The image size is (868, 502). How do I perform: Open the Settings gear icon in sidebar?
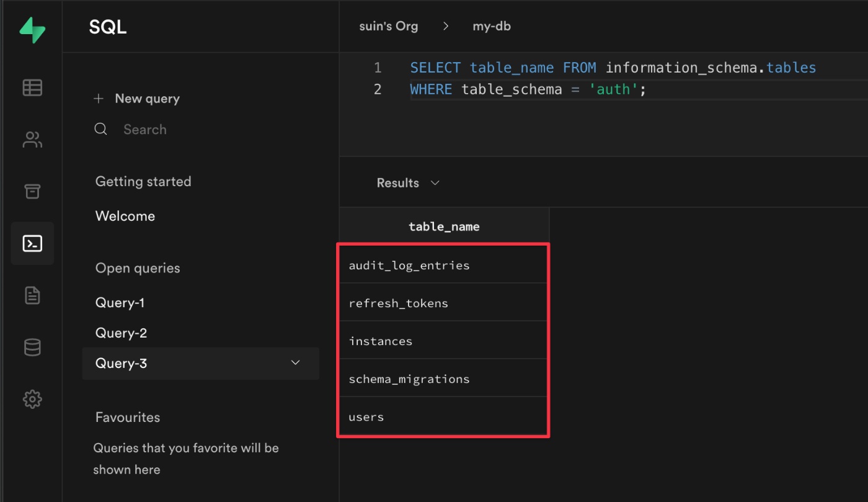(x=32, y=398)
